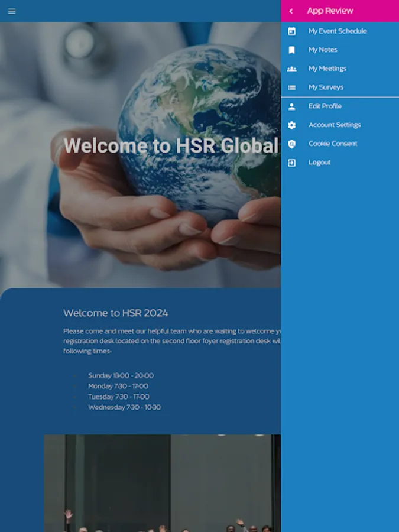399x532 pixels.
Task: Click the App Review header title
Action: point(330,11)
